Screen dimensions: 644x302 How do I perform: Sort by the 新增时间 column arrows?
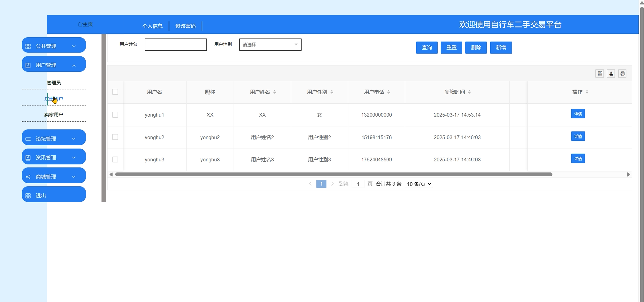[x=469, y=92]
